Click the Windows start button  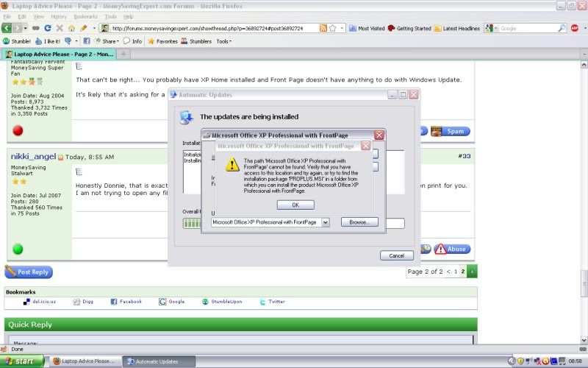(22, 361)
